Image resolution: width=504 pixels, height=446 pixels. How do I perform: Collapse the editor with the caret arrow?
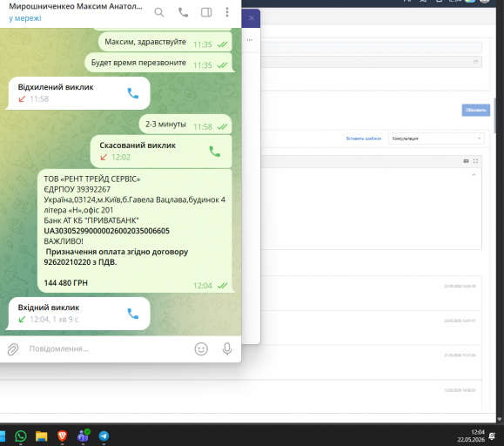[474, 174]
